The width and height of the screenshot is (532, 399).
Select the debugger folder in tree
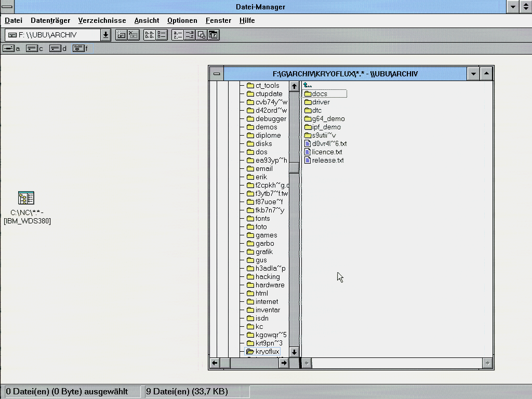point(267,119)
